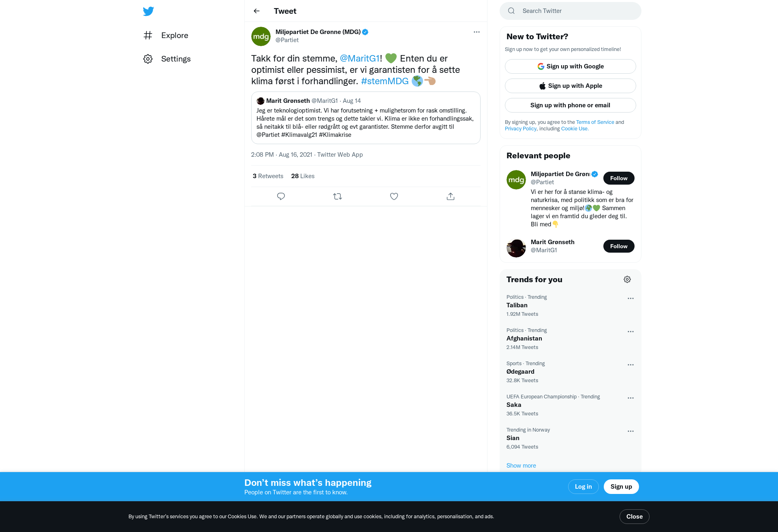778x532 pixels.
Task: Expand options for the Ødegaard trend
Action: click(x=631, y=365)
